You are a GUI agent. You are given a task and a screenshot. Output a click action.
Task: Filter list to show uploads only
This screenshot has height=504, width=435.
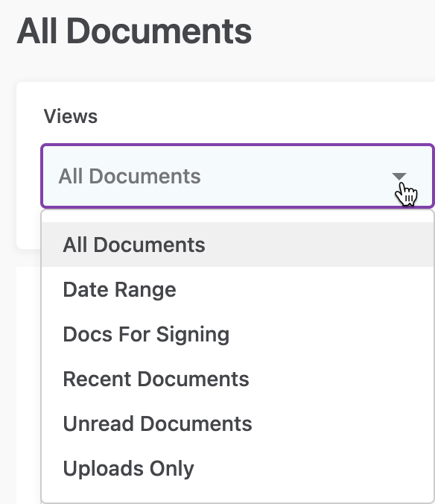238,468
